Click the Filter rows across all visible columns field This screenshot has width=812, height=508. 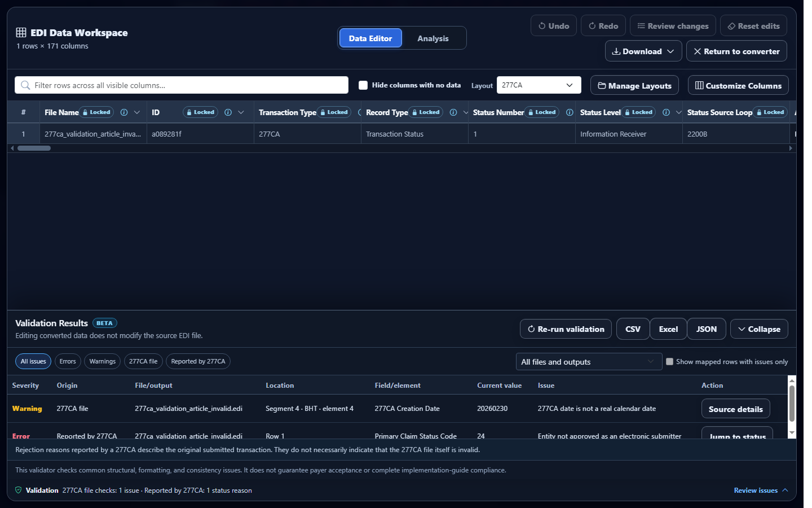182,85
